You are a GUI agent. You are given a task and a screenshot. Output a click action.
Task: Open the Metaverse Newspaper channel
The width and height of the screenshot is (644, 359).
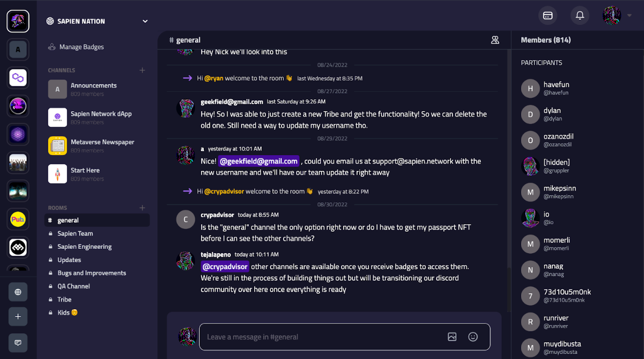point(102,146)
